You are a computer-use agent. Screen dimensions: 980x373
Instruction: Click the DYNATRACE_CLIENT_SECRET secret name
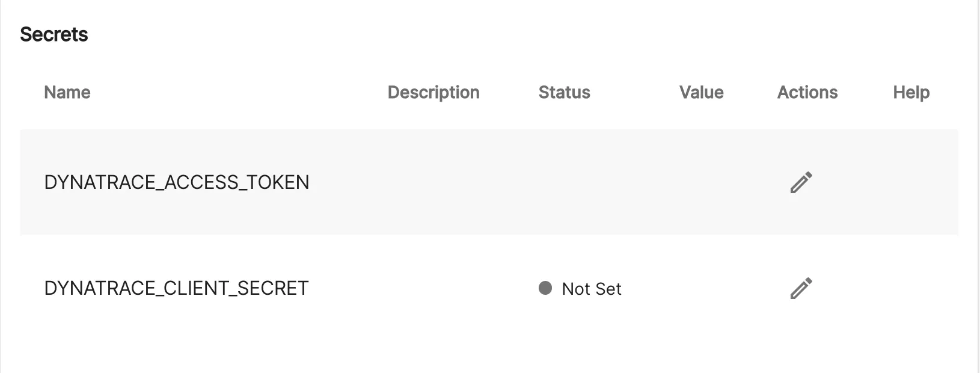176,288
